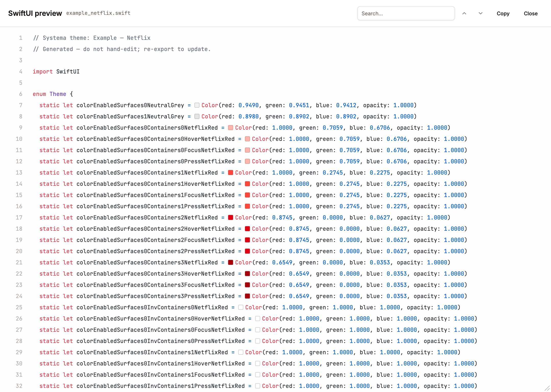Click swatch for colorEnabledSurfaces0InvContainers1HoverNetflixRed

point(258,363)
